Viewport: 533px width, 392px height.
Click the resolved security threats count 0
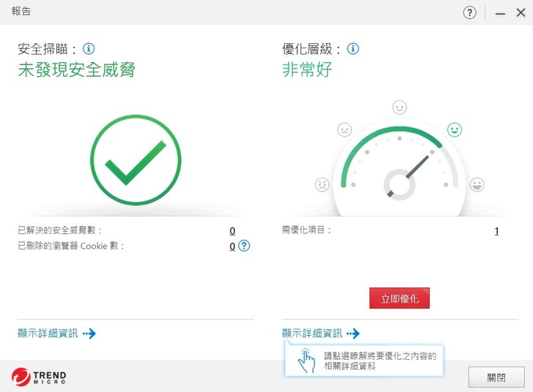233,231
